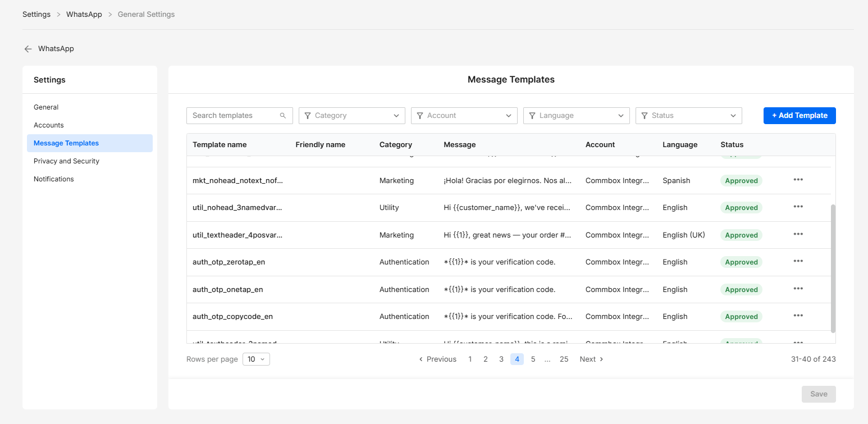Click the templates table vertical scrollbar

pos(833,268)
